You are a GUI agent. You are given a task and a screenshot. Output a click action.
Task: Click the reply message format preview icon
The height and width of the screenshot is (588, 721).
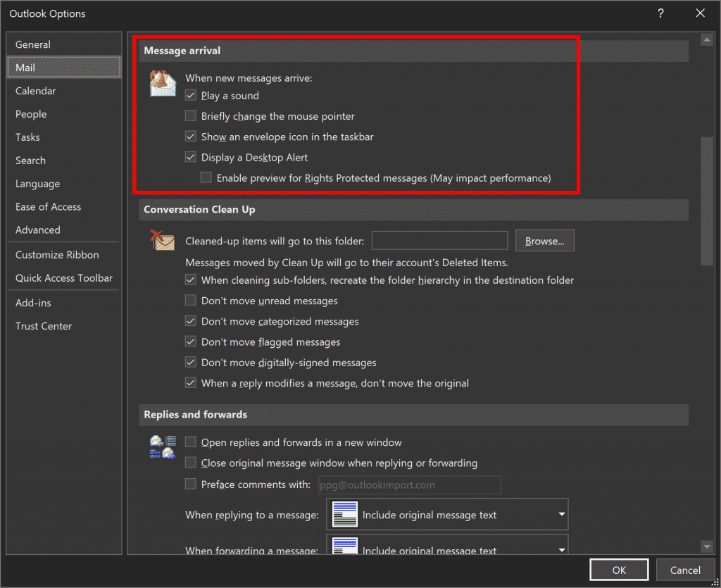[345, 514]
